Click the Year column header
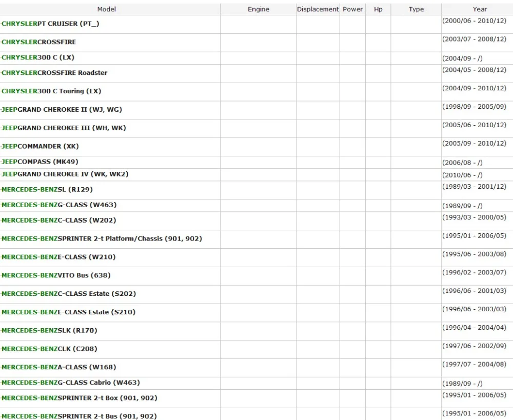Screen dimensions: 513x420 (480, 9)
